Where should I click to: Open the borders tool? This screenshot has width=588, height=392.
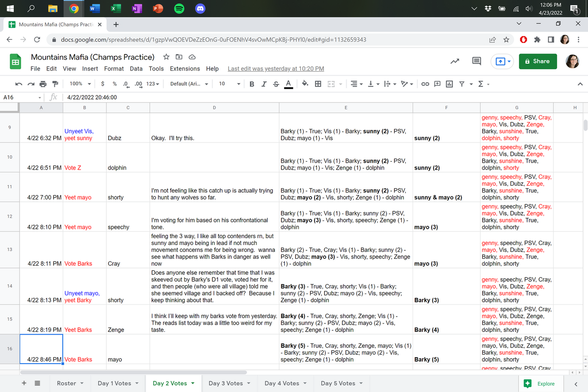point(318,84)
